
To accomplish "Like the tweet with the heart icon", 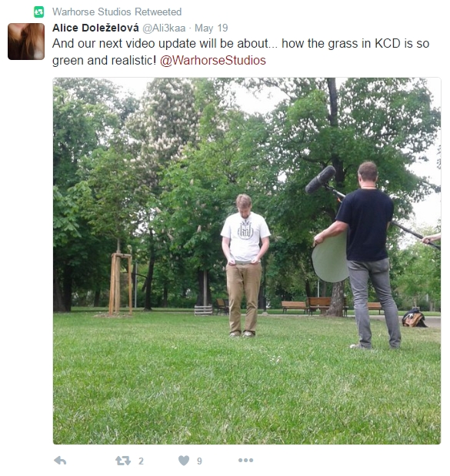I will (x=184, y=461).
